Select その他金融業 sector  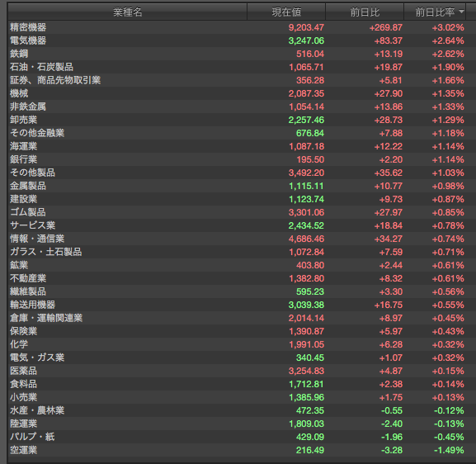[x=242, y=133]
